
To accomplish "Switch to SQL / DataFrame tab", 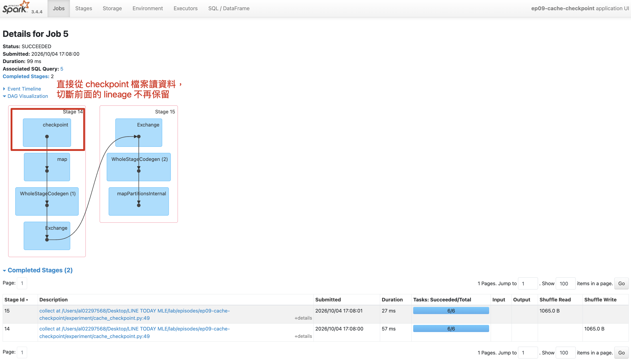I will (229, 8).
